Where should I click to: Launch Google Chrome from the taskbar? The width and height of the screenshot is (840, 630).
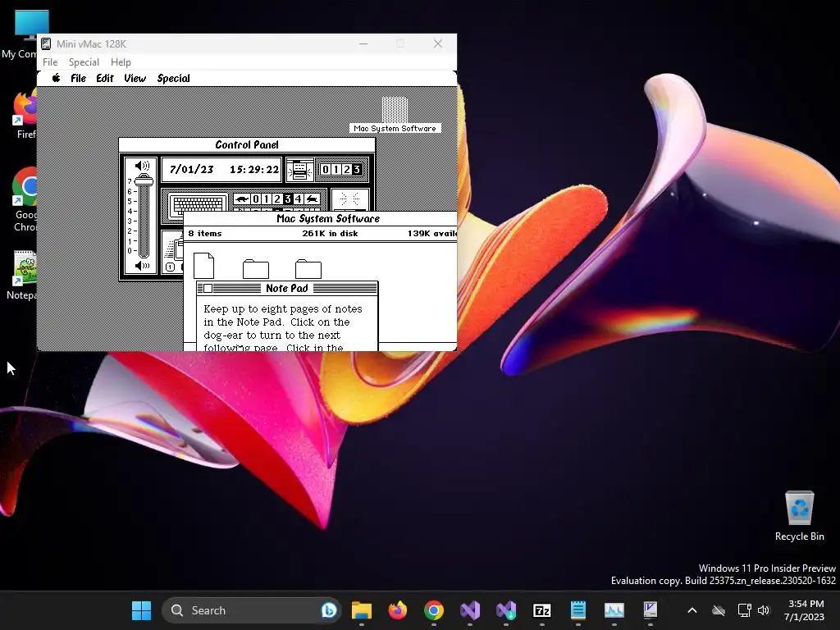click(x=434, y=610)
